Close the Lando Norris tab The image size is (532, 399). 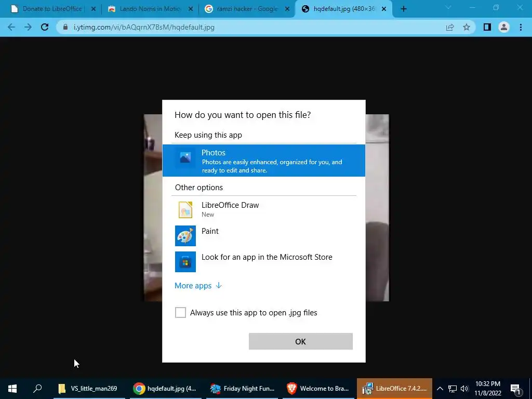pyautogui.click(x=190, y=9)
